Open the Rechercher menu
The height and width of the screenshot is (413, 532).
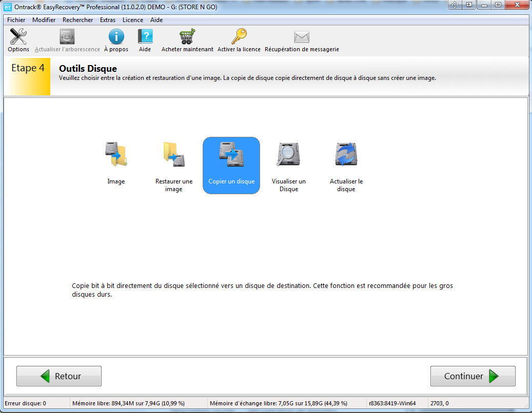click(77, 20)
